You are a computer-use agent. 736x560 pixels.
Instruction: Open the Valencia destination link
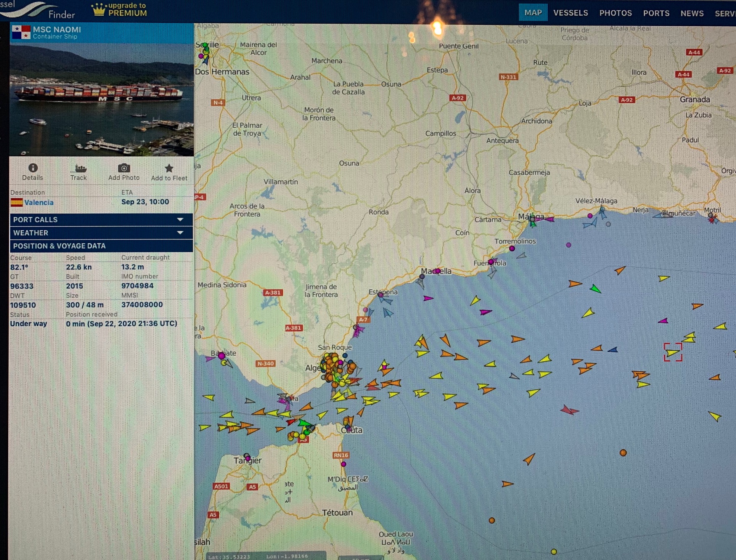(x=39, y=202)
